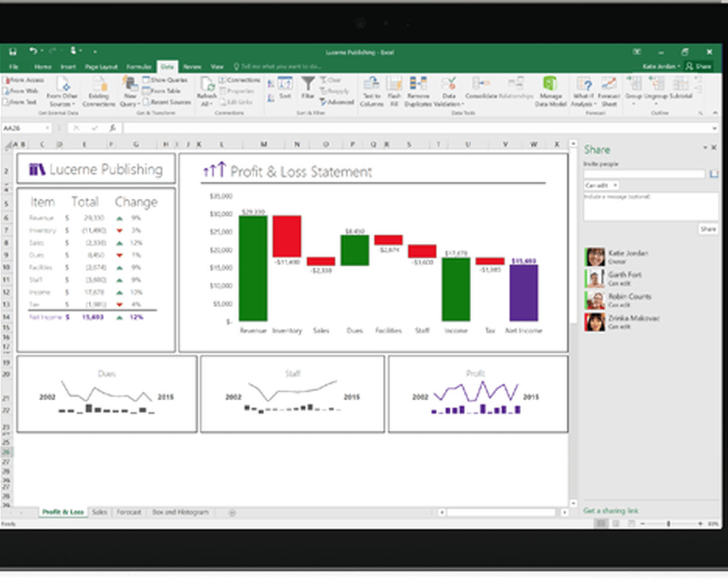
Task: Switch to the Formulas tab
Action: click(x=139, y=67)
